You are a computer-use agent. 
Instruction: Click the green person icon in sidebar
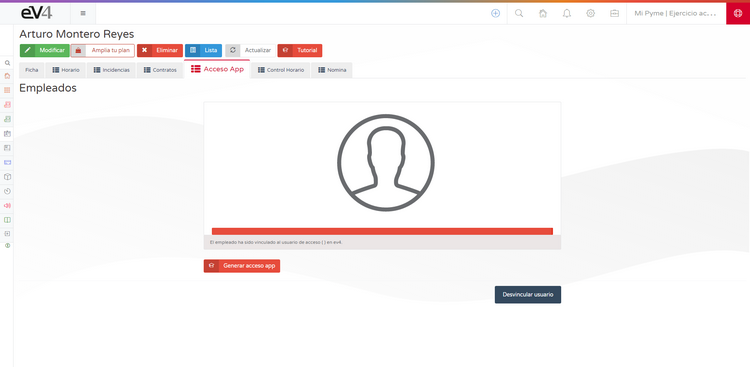pyautogui.click(x=7, y=119)
